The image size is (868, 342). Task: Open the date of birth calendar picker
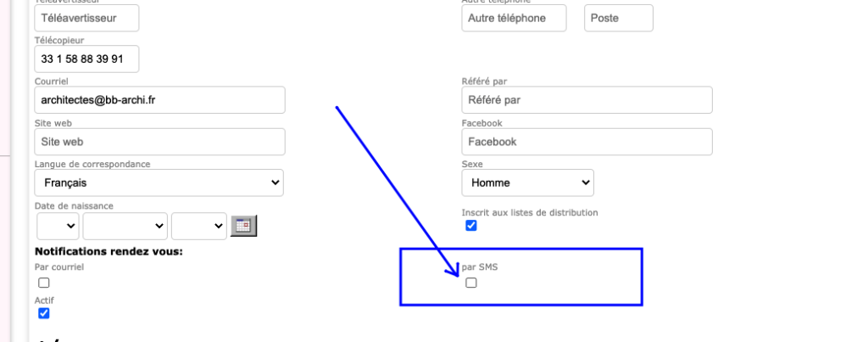244,226
